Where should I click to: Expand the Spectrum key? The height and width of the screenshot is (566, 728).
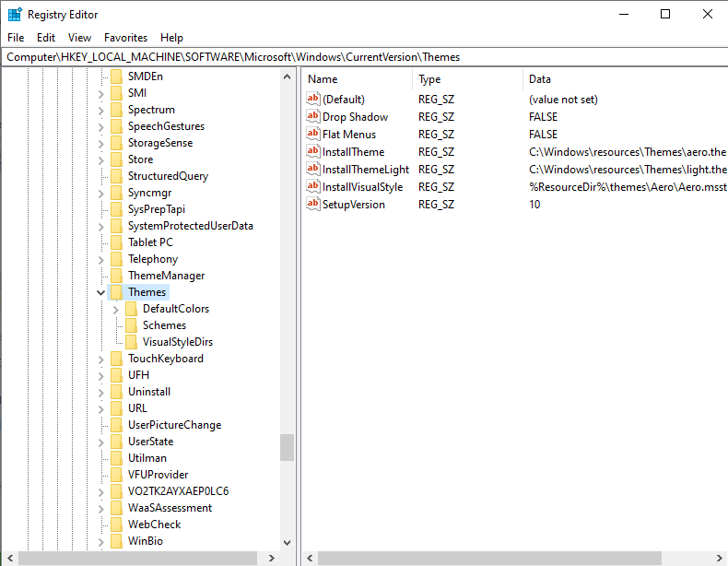101,111
